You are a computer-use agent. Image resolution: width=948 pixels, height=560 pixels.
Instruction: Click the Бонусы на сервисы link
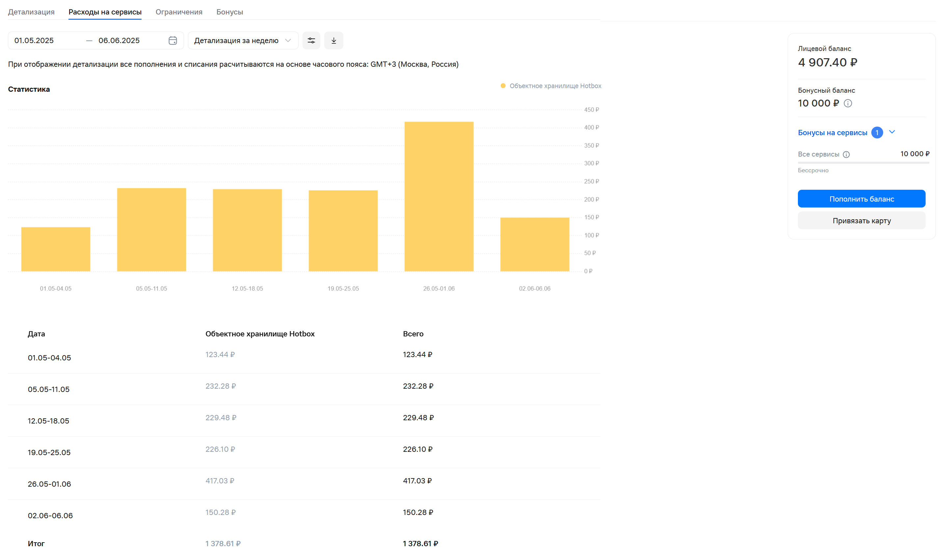[x=832, y=133]
